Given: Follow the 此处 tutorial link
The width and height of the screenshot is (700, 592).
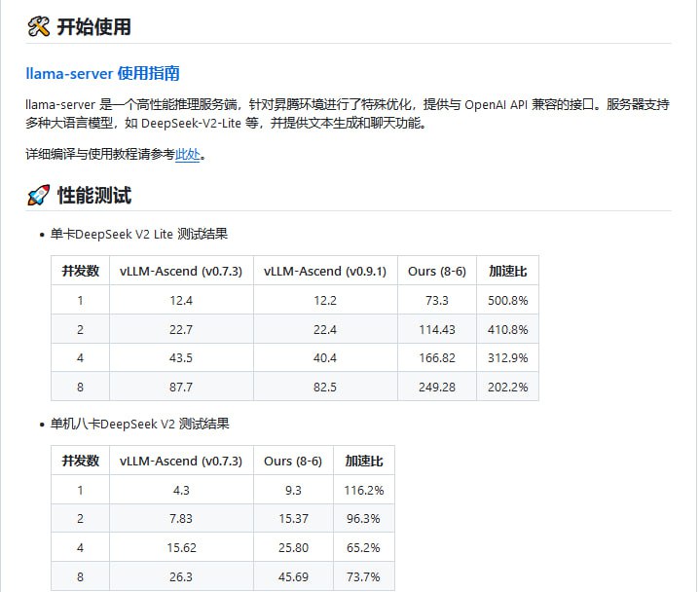Looking at the screenshot, I should click(187, 154).
